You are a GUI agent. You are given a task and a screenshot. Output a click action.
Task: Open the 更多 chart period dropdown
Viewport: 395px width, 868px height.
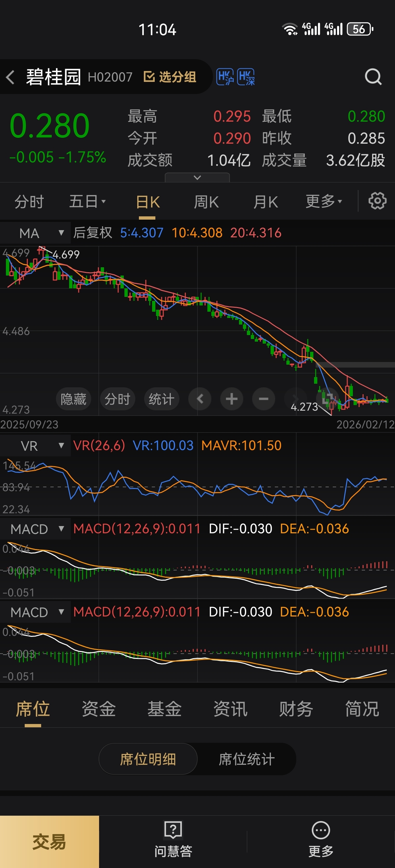pos(324,202)
